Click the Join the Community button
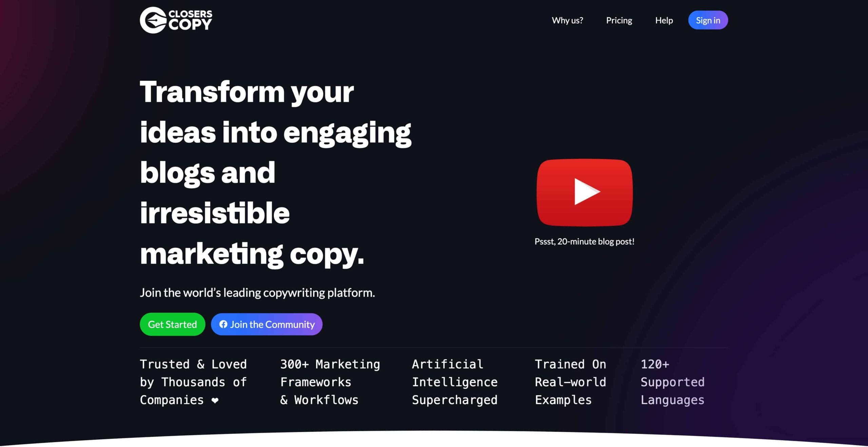The width and height of the screenshot is (868, 447). point(266,324)
